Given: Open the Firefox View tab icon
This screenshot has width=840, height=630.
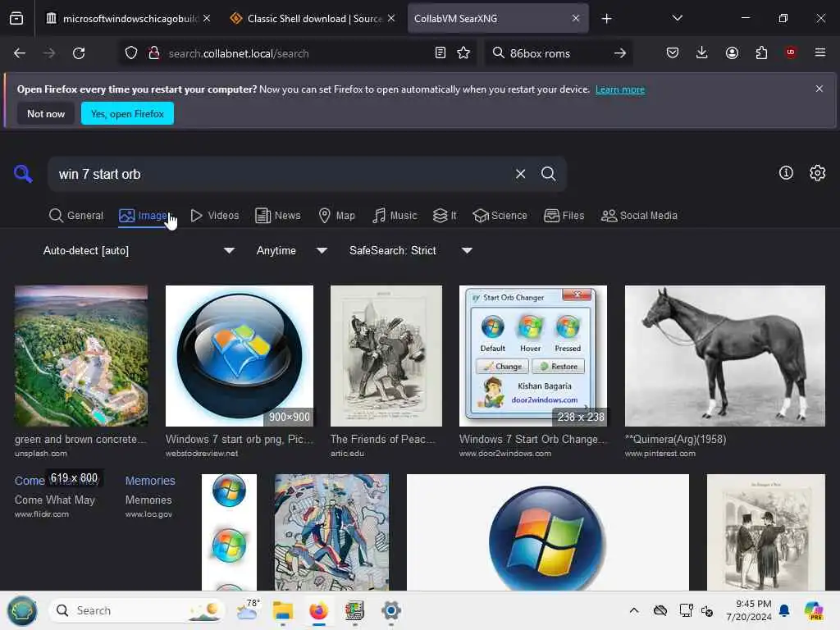Looking at the screenshot, I should (x=16, y=18).
